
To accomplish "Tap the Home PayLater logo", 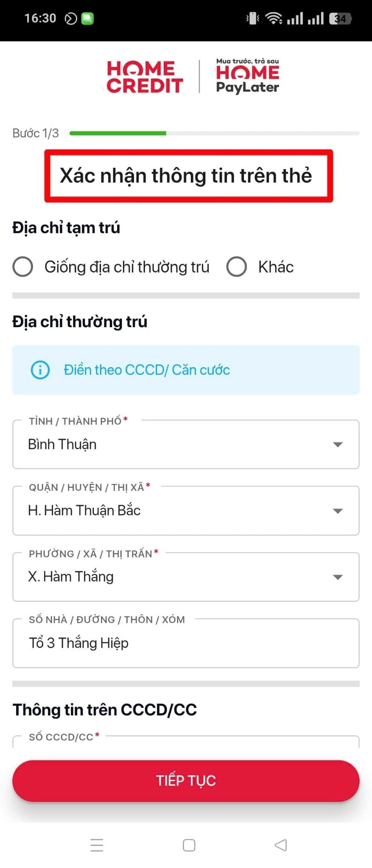I will (x=247, y=76).
